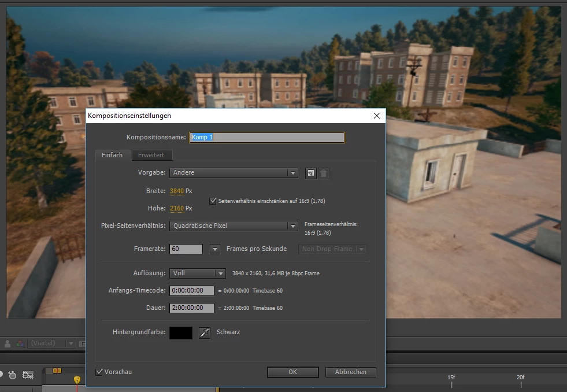Save the composition preset (save icon)
Viewport: 567px width, 392px height.
310,173
